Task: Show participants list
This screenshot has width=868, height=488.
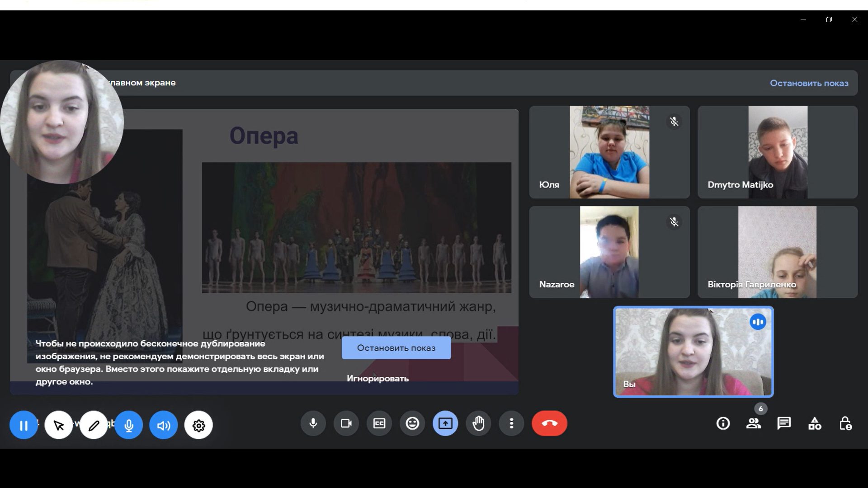Action: [753, 423]
